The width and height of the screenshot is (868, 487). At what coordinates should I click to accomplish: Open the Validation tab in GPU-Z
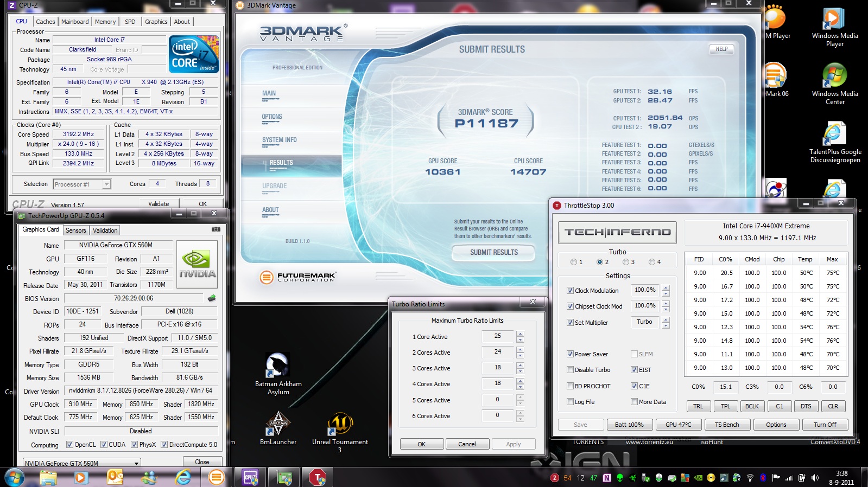click(105, 230)
